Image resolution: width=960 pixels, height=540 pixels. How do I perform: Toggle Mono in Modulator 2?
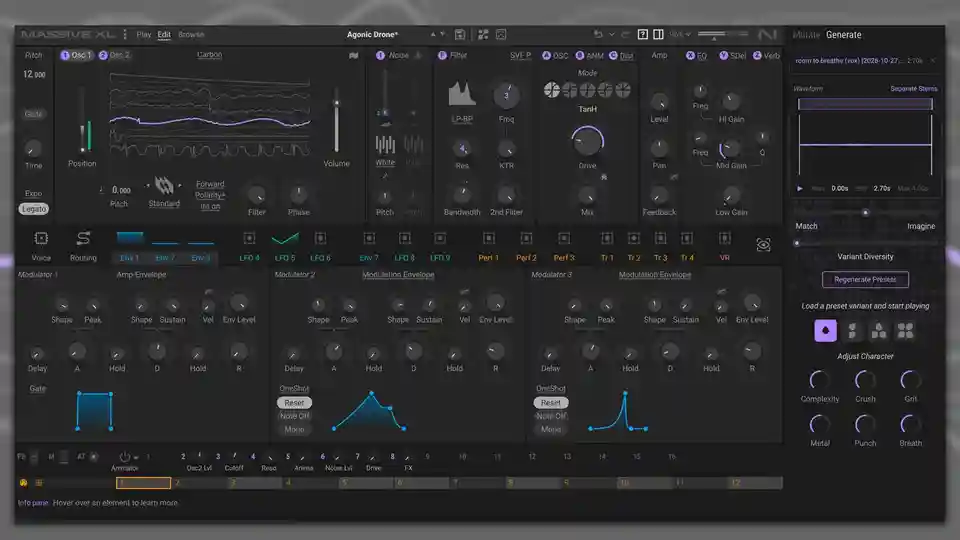coord(294,429)
